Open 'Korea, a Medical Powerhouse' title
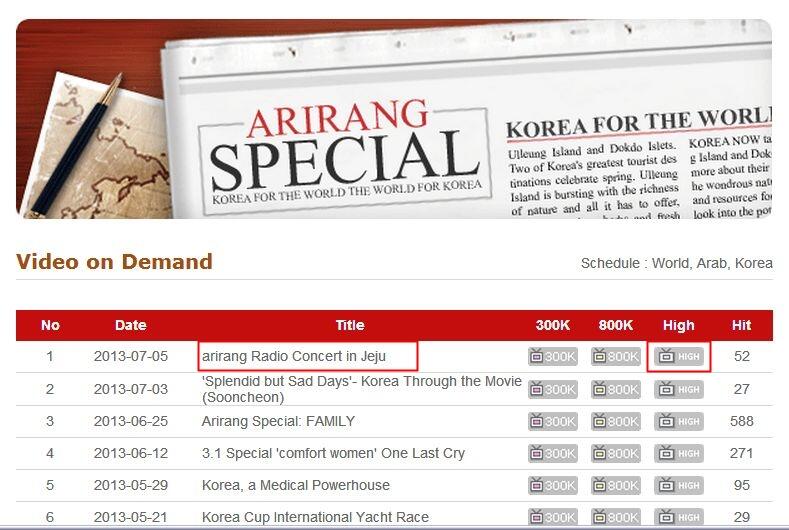 (x=296, y=485)
